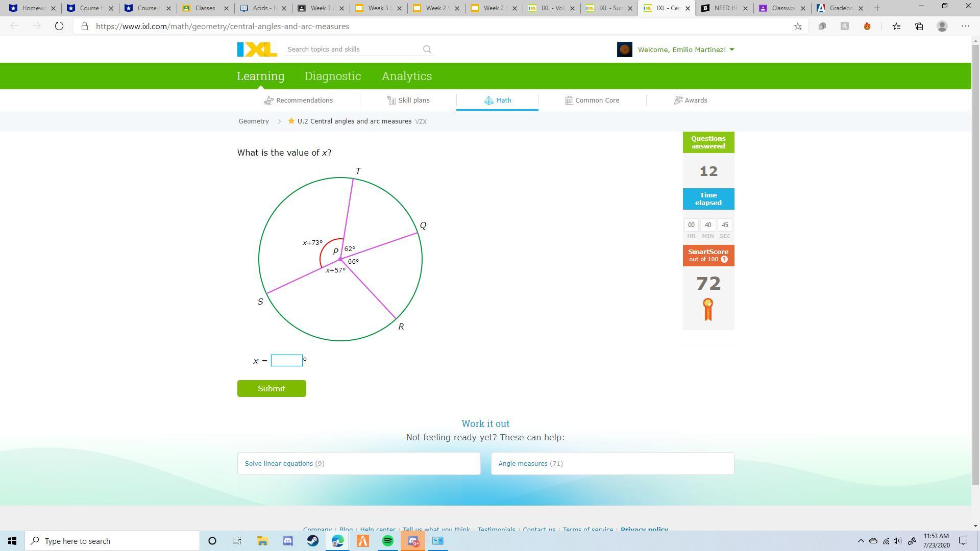Click the user profile avatar picture
This screenshot has height=551, width=980.
pyautogui.click(x=624, y=49)
